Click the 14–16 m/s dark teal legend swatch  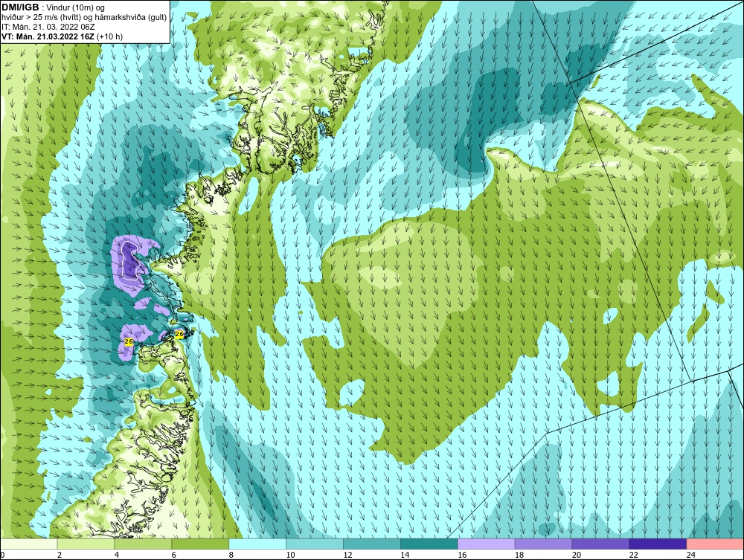click(429, 544)
